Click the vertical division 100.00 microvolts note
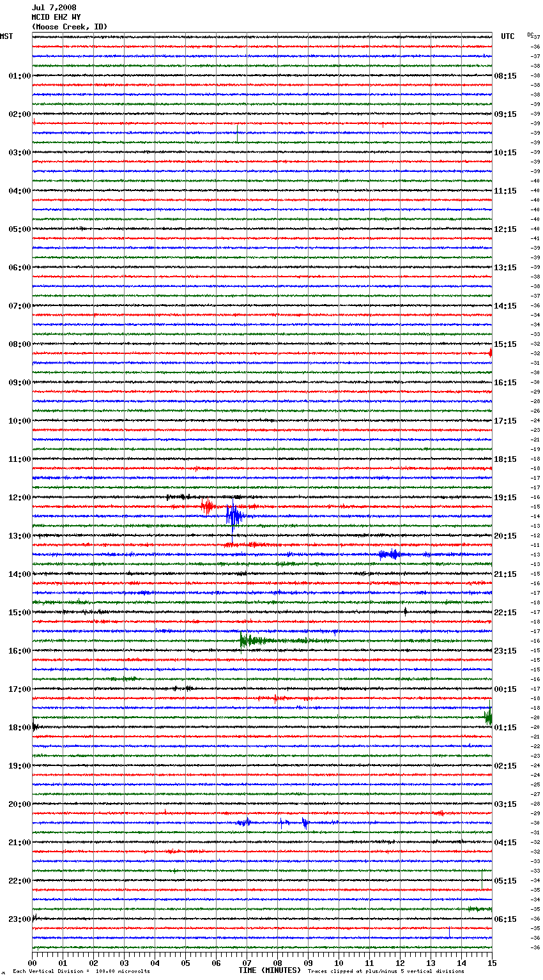Image resolution: width=543 pixels, height=980 pixels. (82, 971)
